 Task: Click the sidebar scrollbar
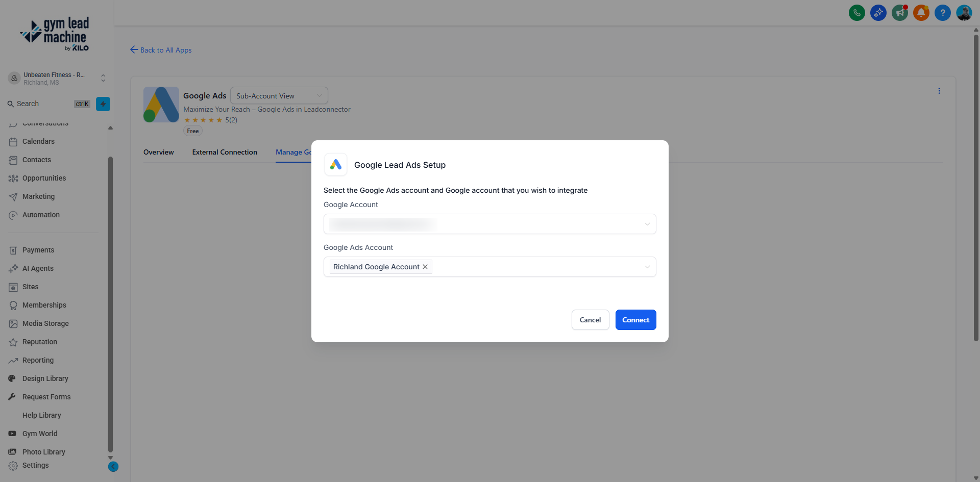point(110,304)
